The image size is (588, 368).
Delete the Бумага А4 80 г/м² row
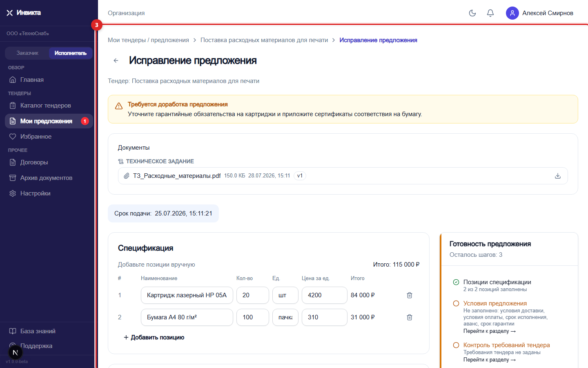pos(410,317)
